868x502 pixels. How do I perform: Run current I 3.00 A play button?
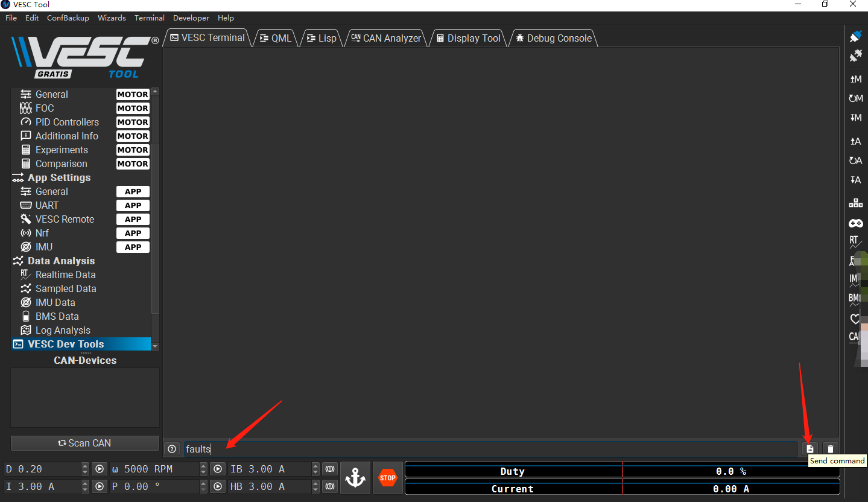[99, 486]
